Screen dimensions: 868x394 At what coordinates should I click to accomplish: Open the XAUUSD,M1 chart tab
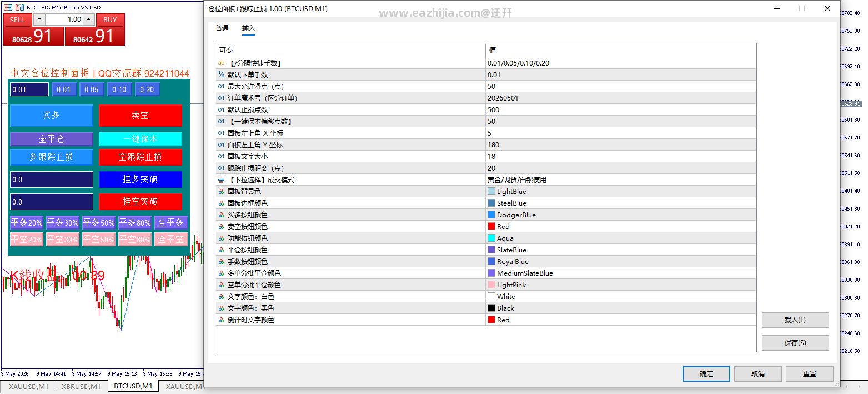point(28,387)
